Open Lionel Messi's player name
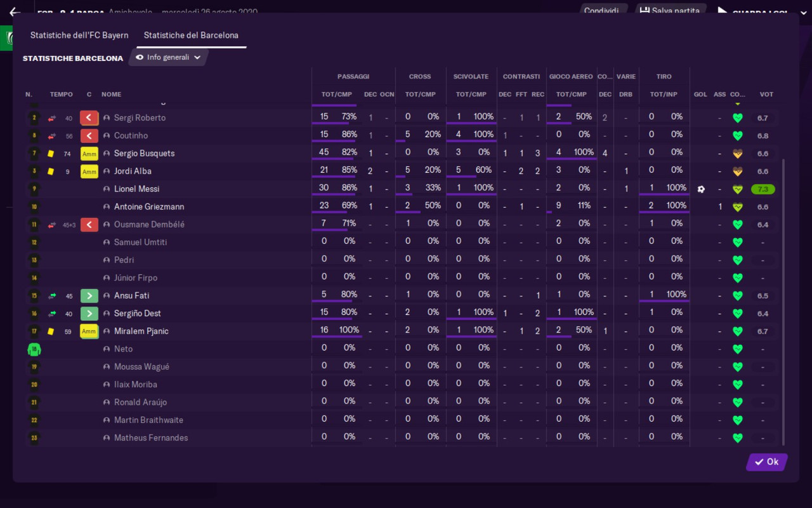 (x=136, y=189)
